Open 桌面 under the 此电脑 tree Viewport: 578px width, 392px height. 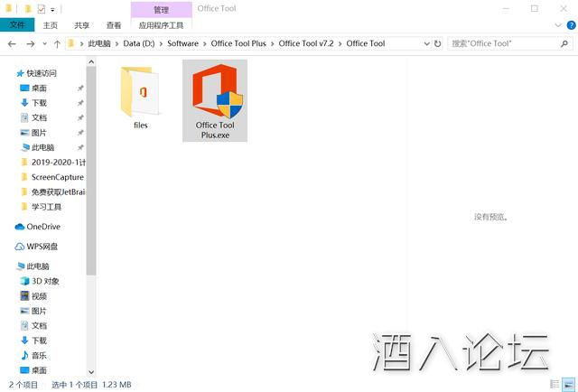39,370
